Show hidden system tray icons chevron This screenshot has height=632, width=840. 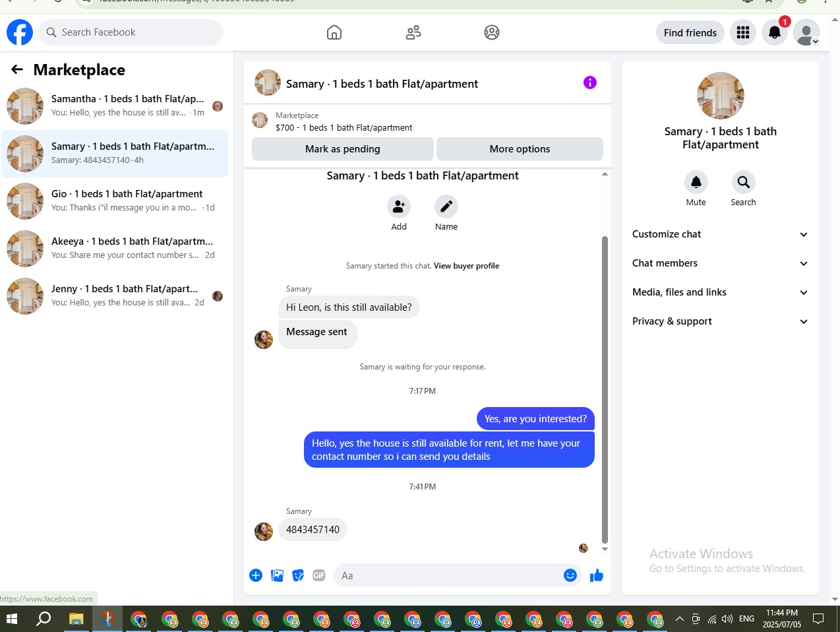coord(680,619)
